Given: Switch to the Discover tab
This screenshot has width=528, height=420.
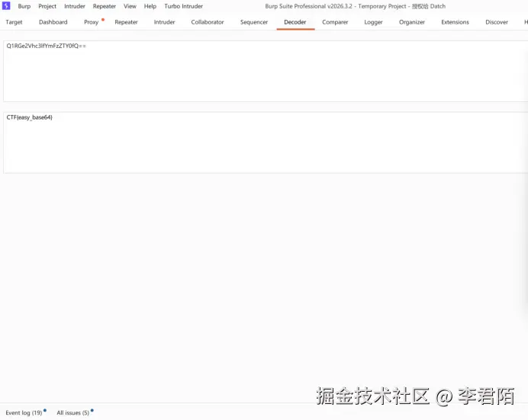Looking at the screenshot, I should (497, 22).
